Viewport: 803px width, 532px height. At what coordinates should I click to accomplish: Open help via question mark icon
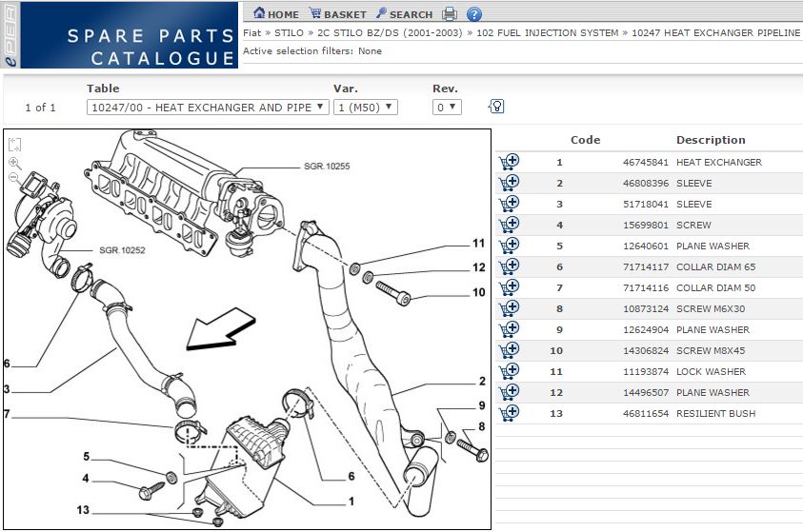pos(474,14)
